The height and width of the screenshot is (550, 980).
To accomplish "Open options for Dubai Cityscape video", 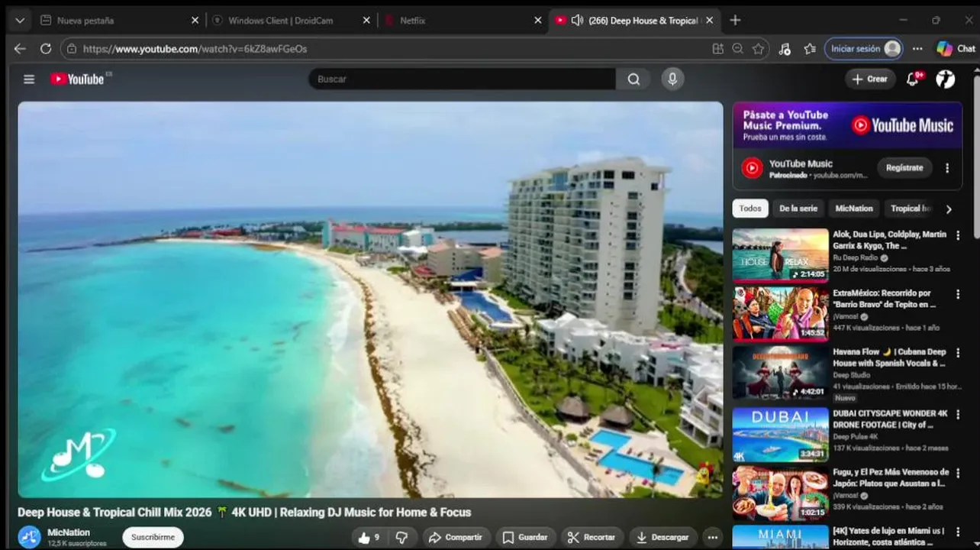I will pos(958,414).
